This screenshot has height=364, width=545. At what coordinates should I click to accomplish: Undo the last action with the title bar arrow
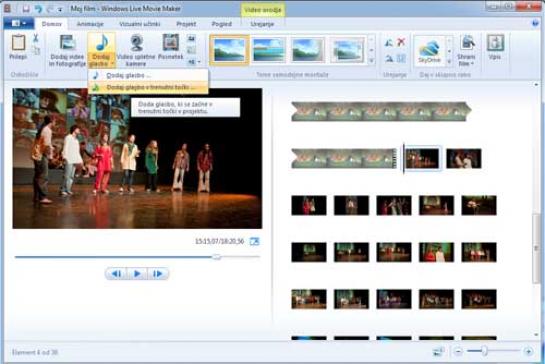38,9
